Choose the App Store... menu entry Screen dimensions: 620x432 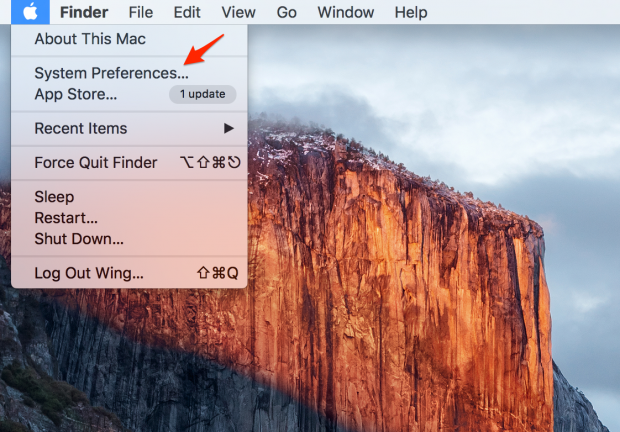[76, 94]
